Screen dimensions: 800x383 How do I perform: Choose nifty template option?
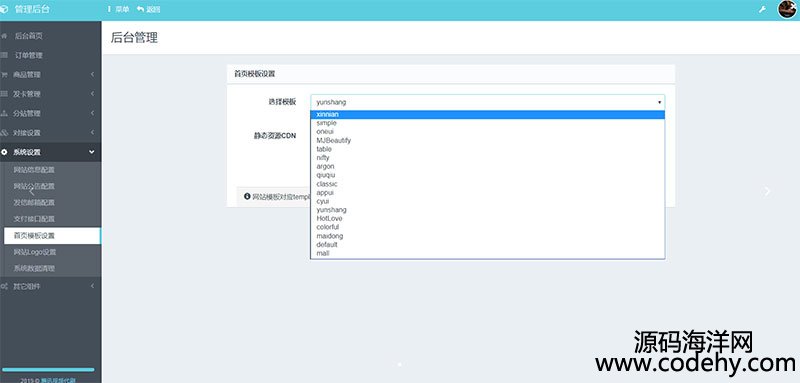coord(487,158)
